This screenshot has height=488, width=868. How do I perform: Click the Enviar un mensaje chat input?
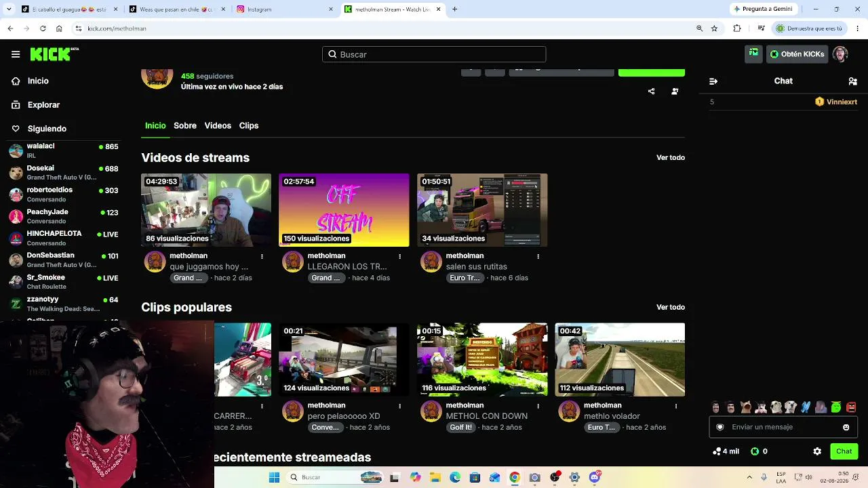(x=783, y=427)
